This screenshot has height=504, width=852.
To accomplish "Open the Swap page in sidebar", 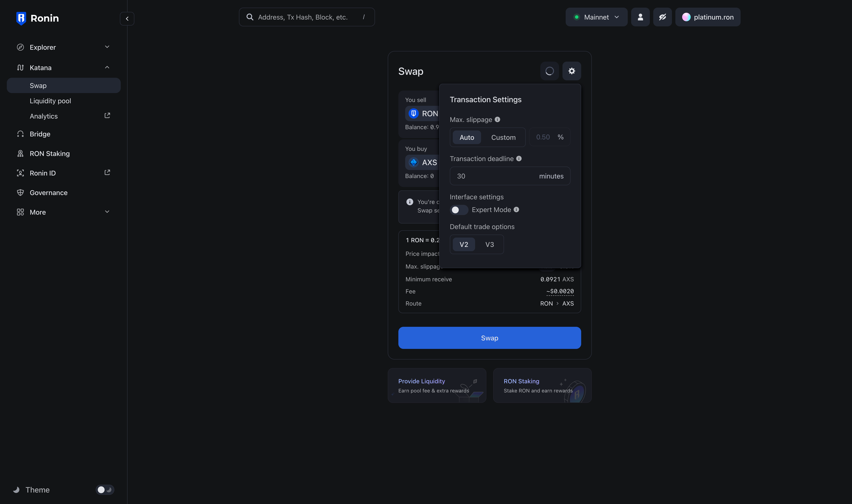I will [x=64, y=86].
